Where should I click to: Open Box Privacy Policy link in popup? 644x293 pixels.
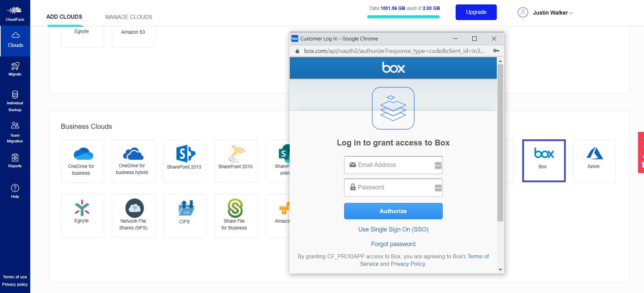(408, 264)
